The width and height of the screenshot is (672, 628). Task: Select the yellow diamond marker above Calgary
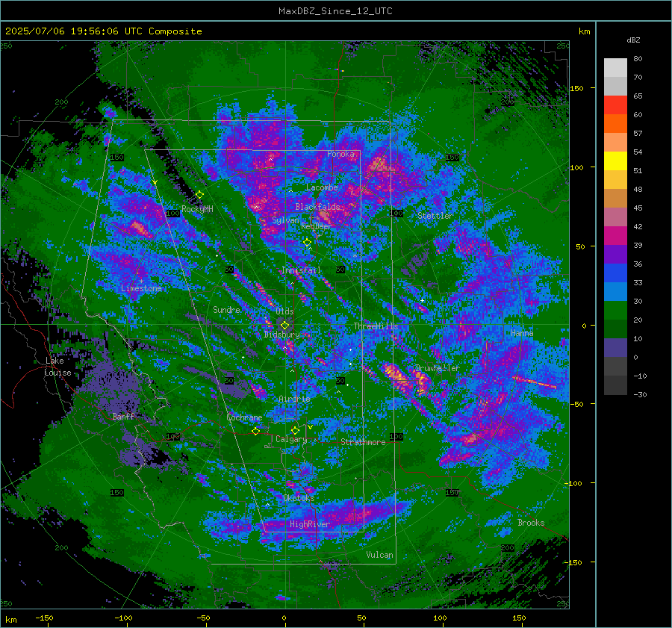click(295, 430)
